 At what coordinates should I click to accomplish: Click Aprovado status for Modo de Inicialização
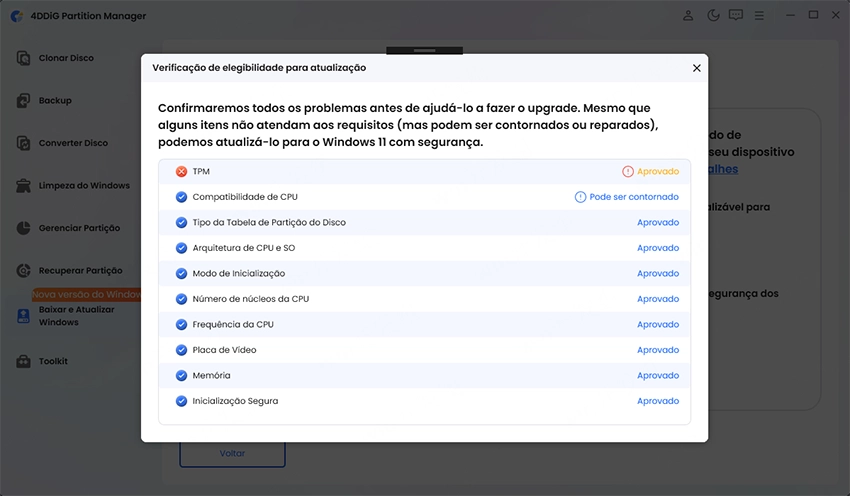click(658, 273)
